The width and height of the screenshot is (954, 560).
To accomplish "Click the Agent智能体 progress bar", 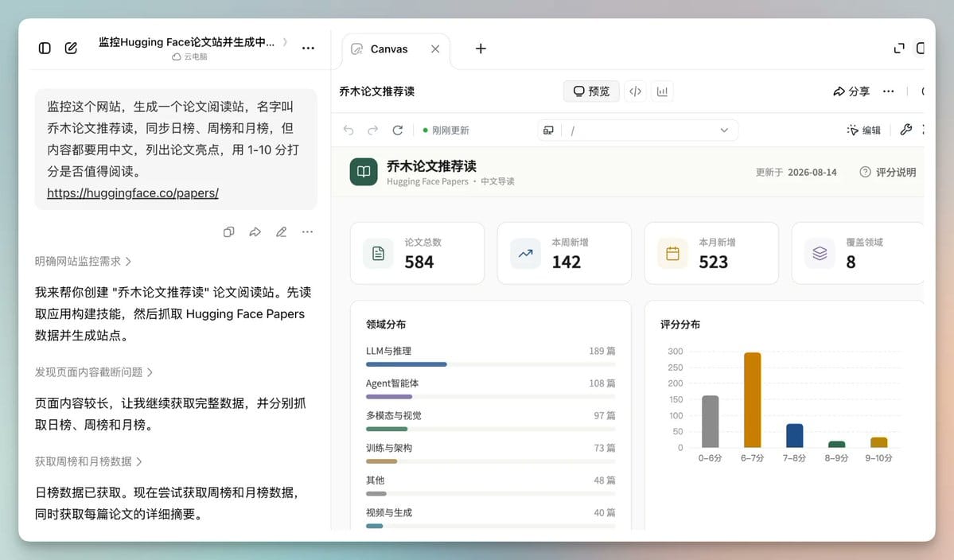I will pos(490,396).
